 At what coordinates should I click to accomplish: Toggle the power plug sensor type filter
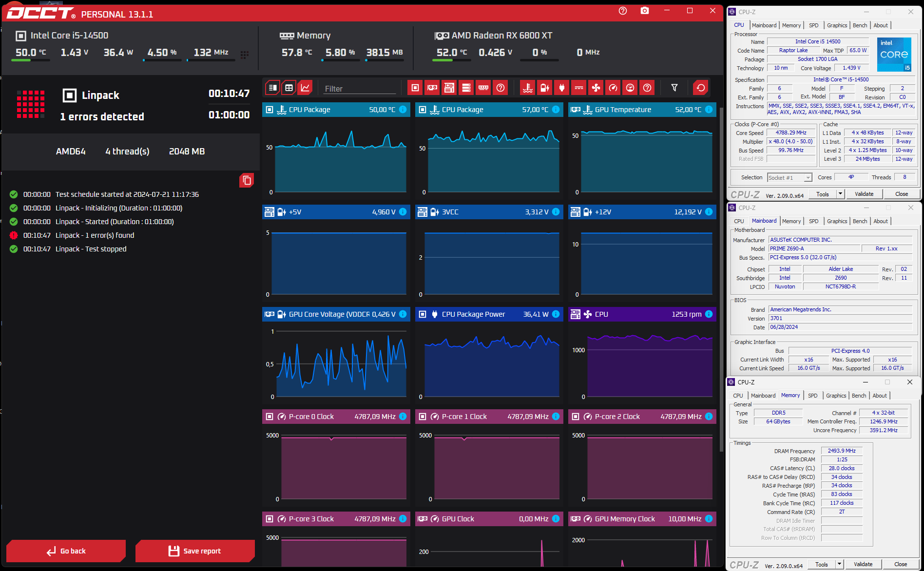562,88
